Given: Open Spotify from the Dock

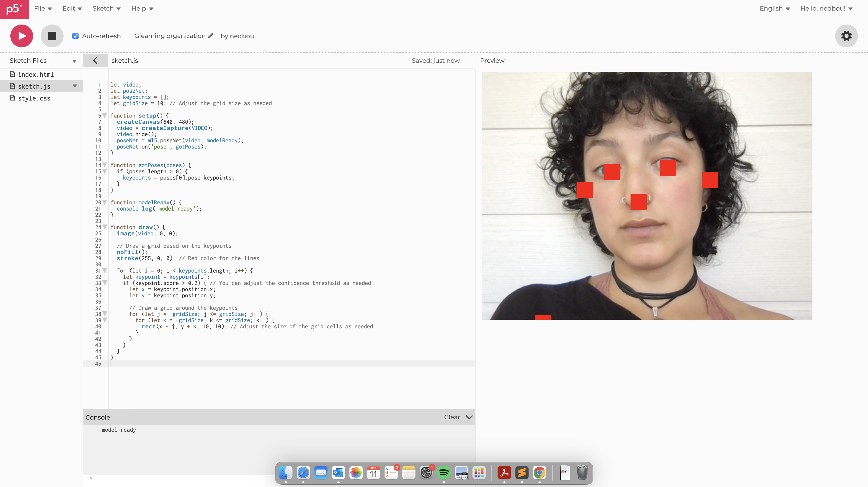Looking at the screenshot, I should pyautogui.click(x=444, y=473).
